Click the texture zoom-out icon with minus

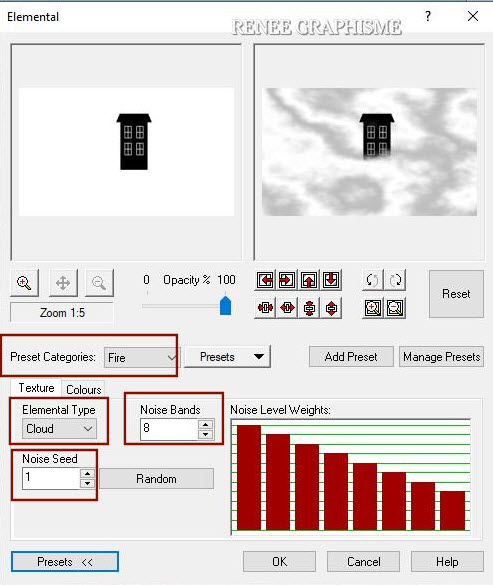tap(395, 308)
